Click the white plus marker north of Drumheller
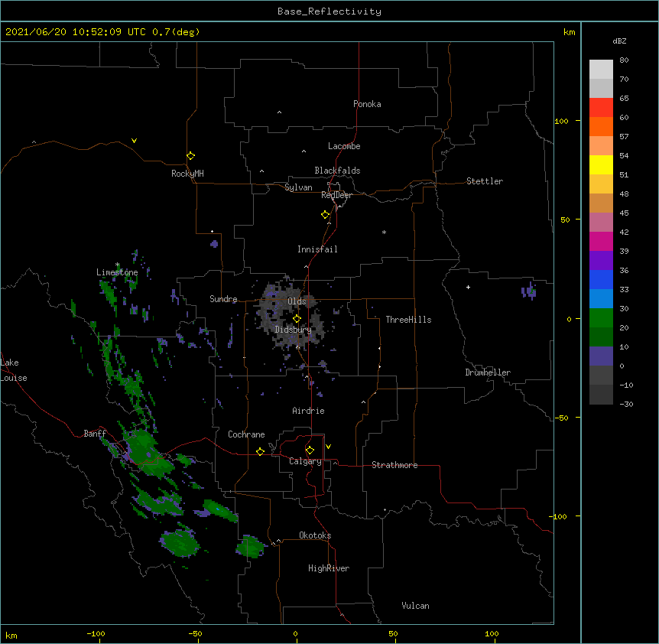Image resolution: width=659 pixels, height=644 pixels. (x=468, y=287)
